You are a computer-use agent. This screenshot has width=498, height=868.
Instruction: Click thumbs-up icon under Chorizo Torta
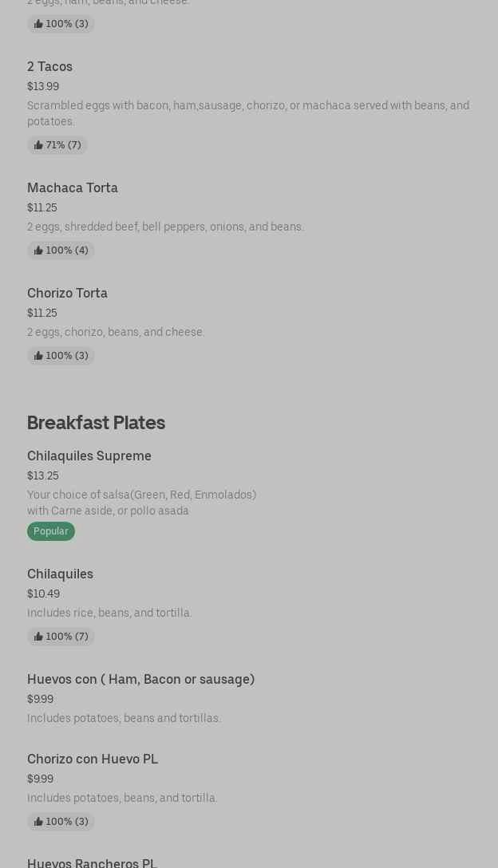(38, 356)
